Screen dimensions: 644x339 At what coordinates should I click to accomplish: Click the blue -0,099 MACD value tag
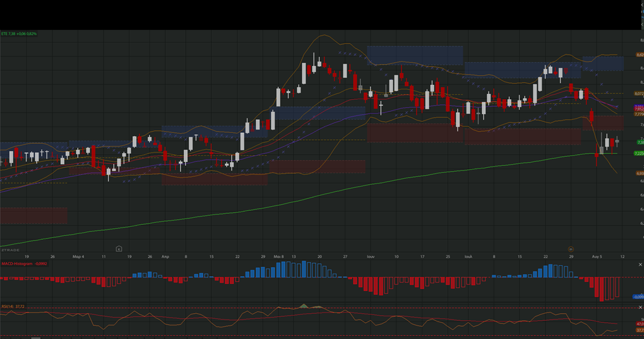coord(638,297)
